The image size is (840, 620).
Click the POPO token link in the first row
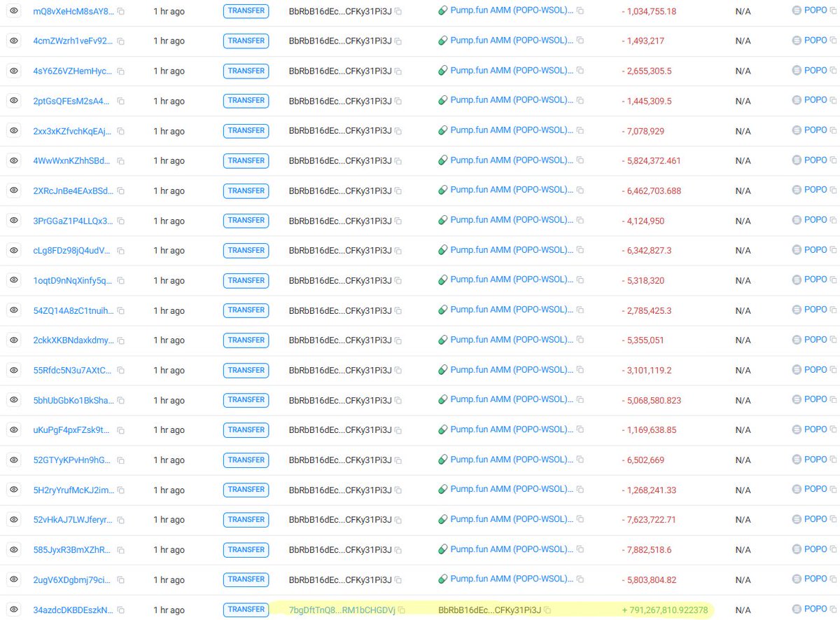[814, 11]
